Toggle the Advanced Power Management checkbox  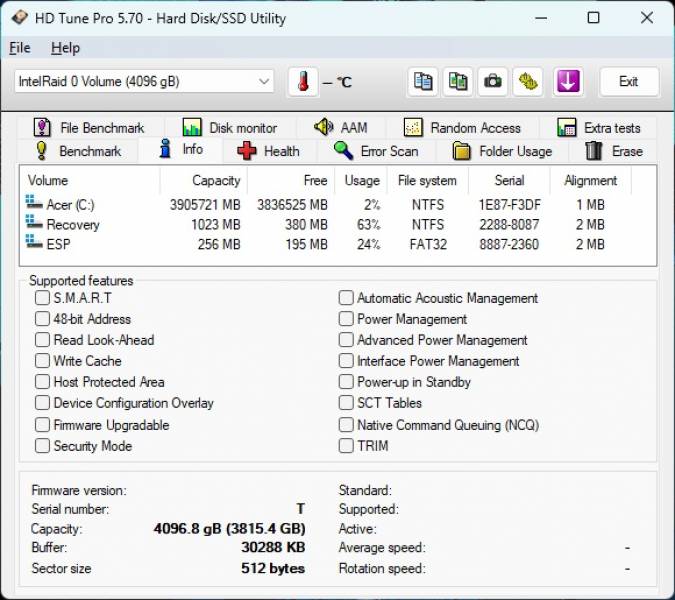point(346,340)
